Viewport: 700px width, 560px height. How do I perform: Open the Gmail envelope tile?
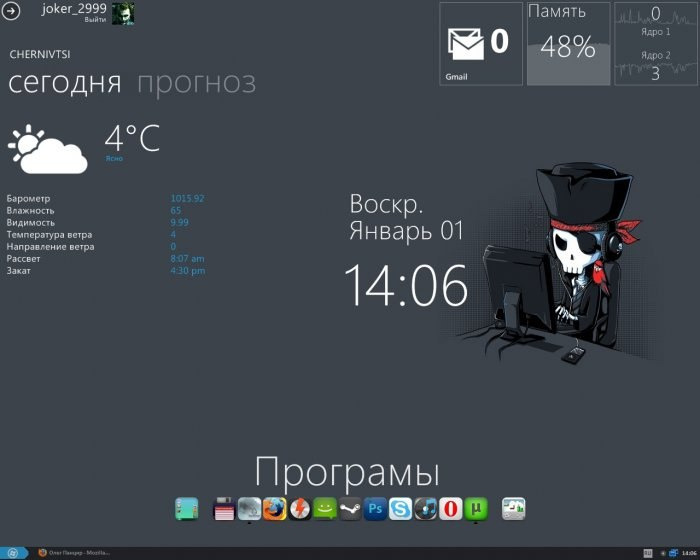481,44
